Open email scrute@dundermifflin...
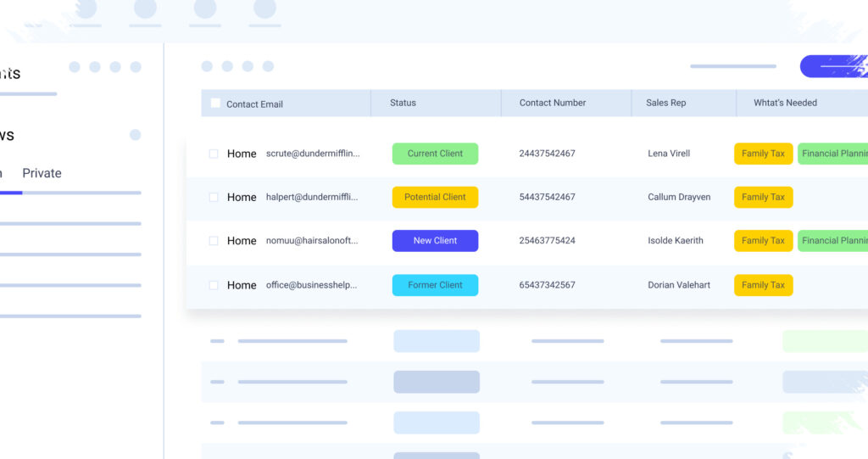The width and height of the screenshot is (868, 459). coord(313,154)
